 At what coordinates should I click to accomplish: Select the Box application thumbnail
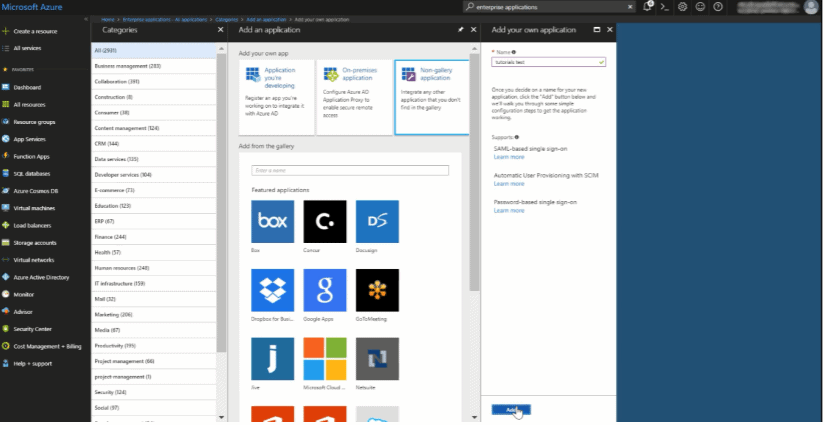click(x=273, y=221)
